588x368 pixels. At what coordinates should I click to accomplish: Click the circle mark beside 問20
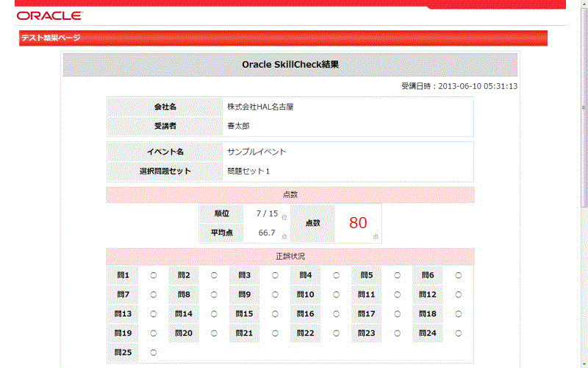pyautogui.click(x=214, y=333)
